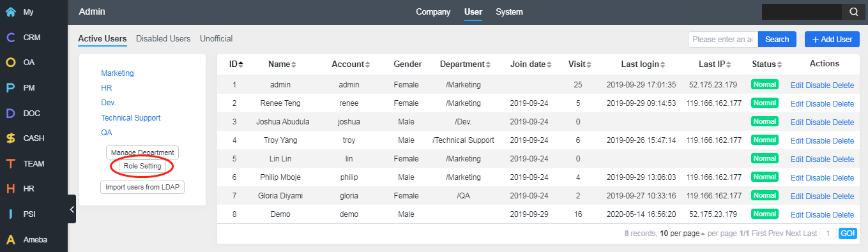The image size is (868, 252).
Task: Sort the table by ID column
Action: point(236,64)
